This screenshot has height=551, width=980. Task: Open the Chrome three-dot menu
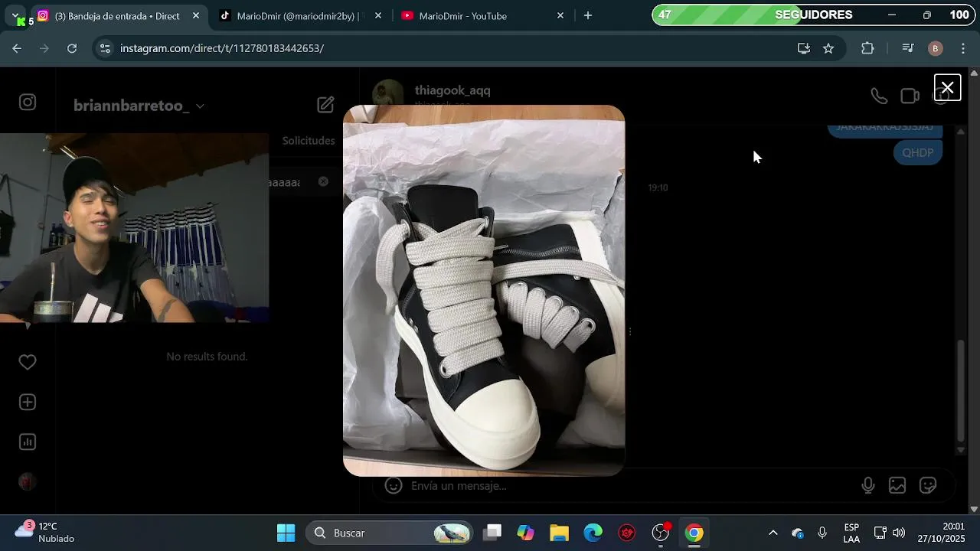[x=962, y=48]
